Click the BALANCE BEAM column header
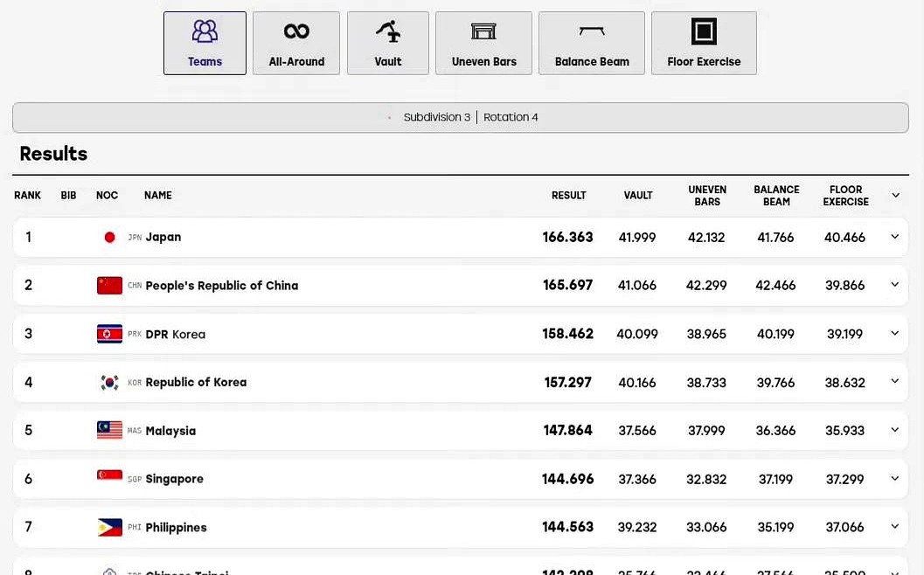The width and height of the screenshot is (924, 575). click(x=776, y=196)
